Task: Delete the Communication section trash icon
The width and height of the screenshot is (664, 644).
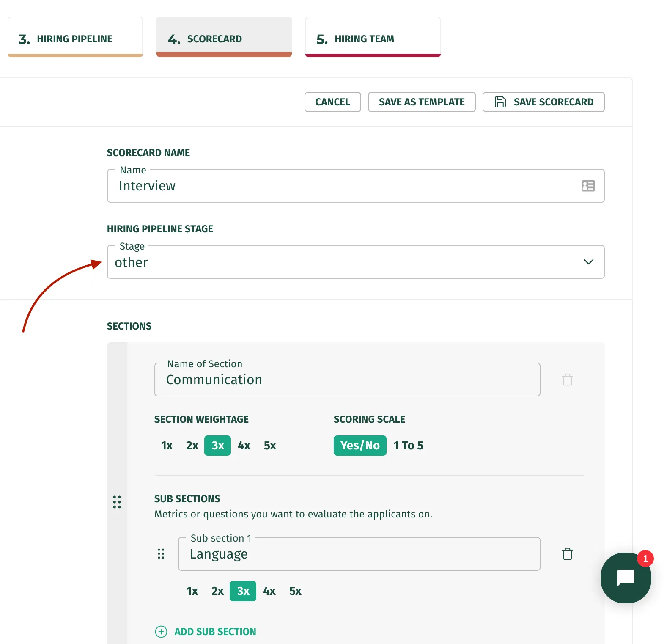Action: [x=568, y=380]
